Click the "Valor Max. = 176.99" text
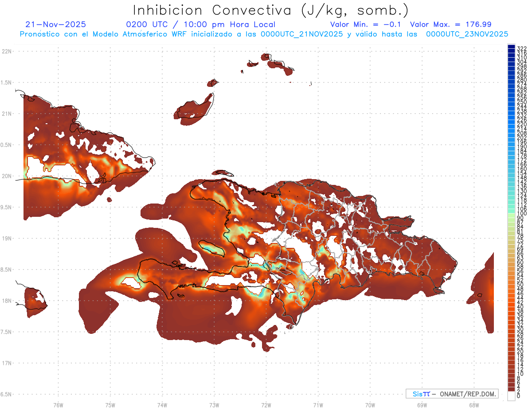 (x=450, y=24)
